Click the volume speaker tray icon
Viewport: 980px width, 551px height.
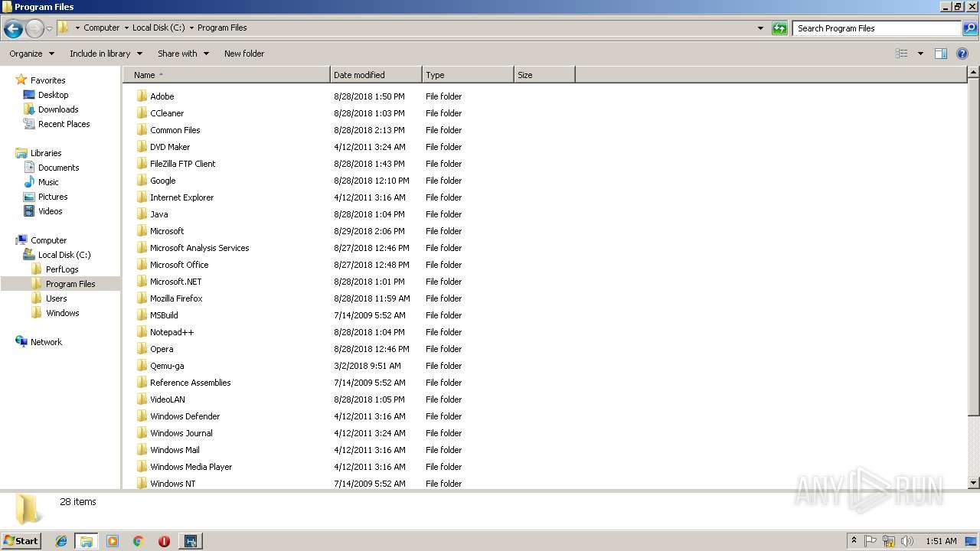click(907, 541)
